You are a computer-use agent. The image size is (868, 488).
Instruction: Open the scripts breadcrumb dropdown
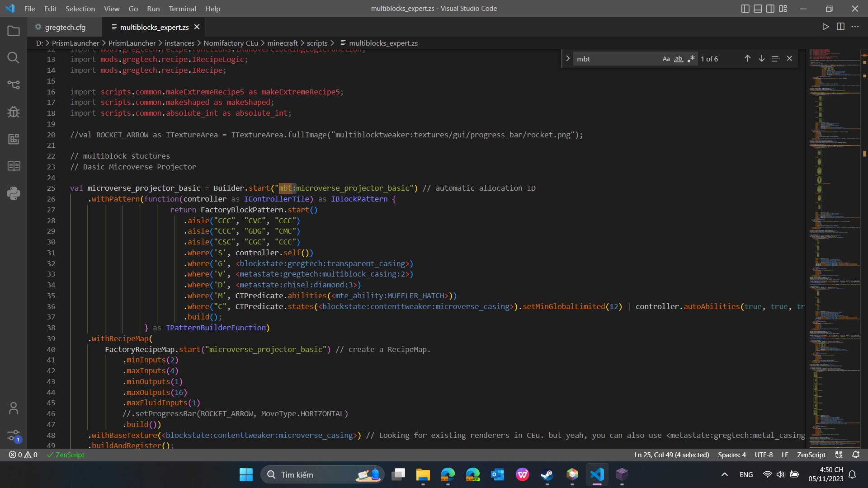point(317,43)
